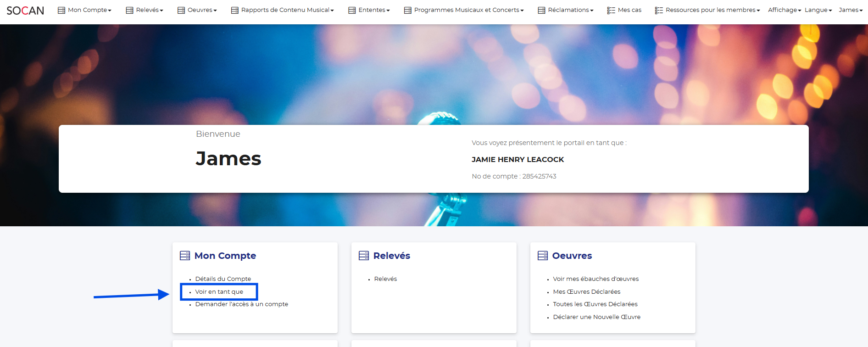The image size is (868, 347).
Task: Expand the Langue dropdown
Action: point(818,10)
